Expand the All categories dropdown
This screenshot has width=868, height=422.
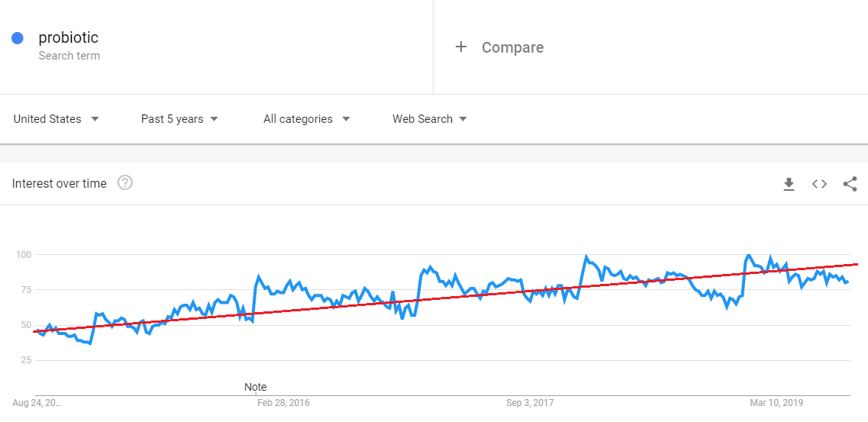coord(307,119)
